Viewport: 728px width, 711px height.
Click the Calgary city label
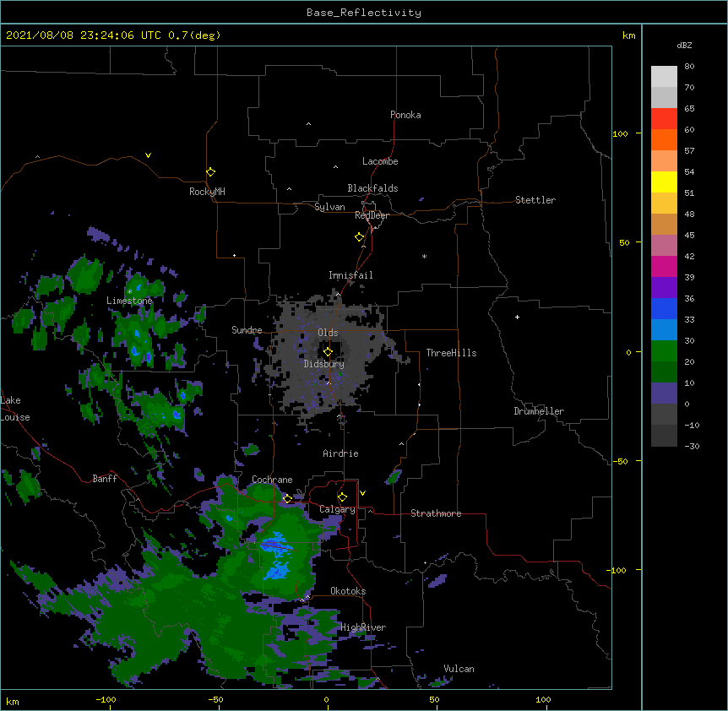[x=337, y=509]
